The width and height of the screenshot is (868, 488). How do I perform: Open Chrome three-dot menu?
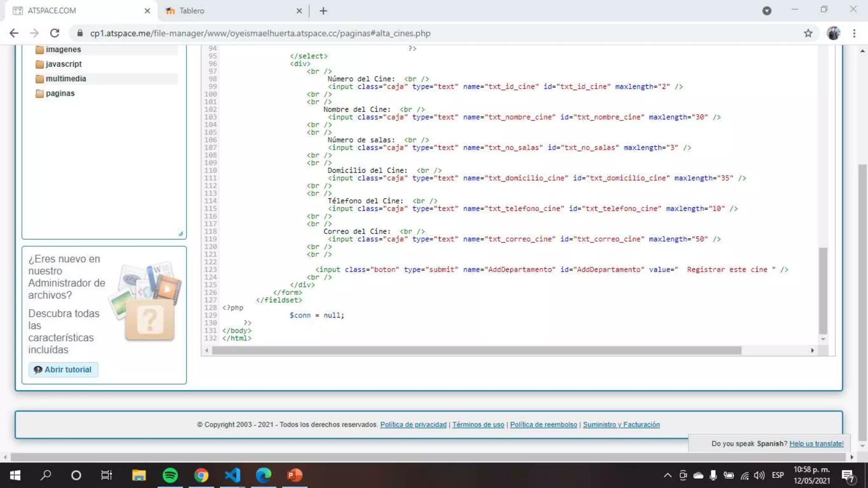point(854,33)
